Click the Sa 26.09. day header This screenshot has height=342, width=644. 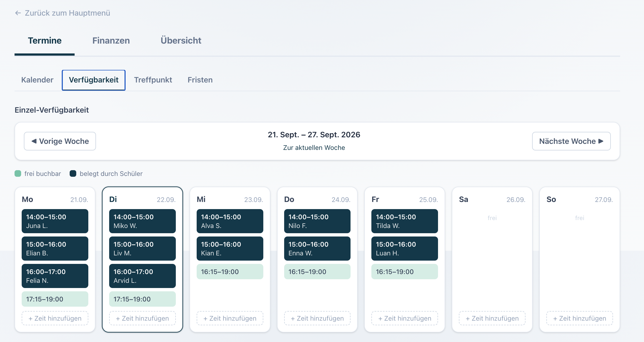click(x=492, y=200)
